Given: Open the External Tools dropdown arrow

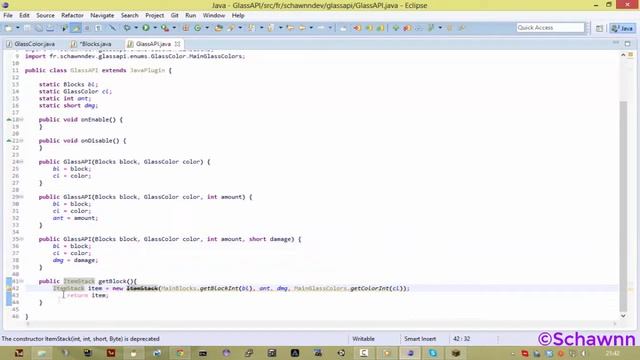Looking at the screenshot, I should coord(174,28).
